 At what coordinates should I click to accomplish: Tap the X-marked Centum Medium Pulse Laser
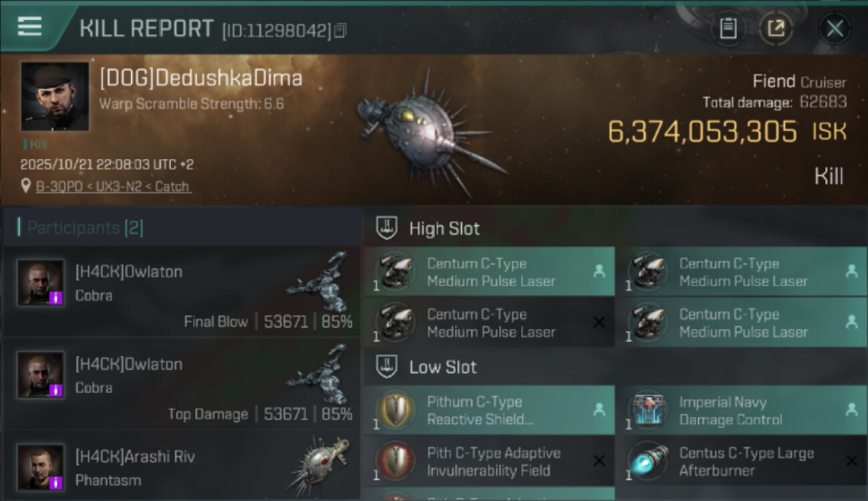click(489, 323)
